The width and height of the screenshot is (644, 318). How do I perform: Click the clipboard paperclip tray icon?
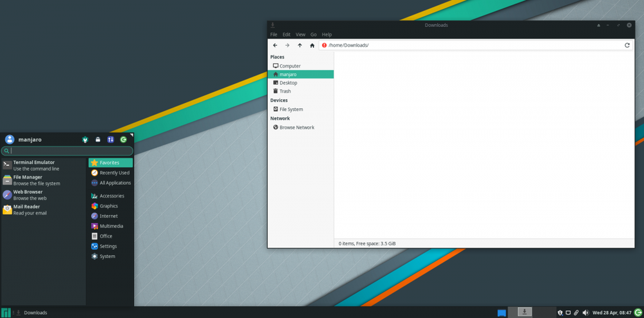click(x=576, y=313)
